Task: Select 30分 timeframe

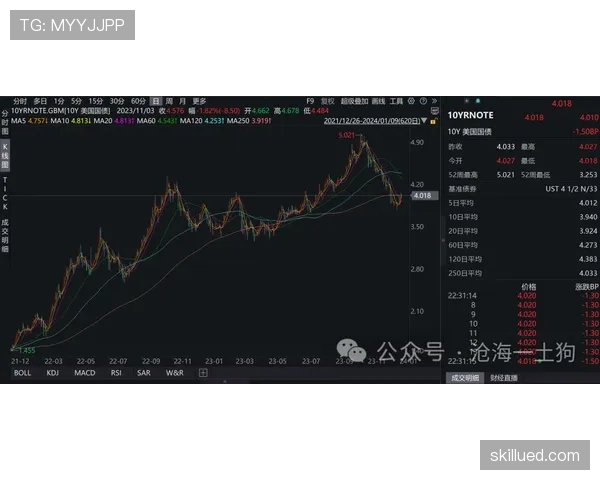Action: pos(117,101)
